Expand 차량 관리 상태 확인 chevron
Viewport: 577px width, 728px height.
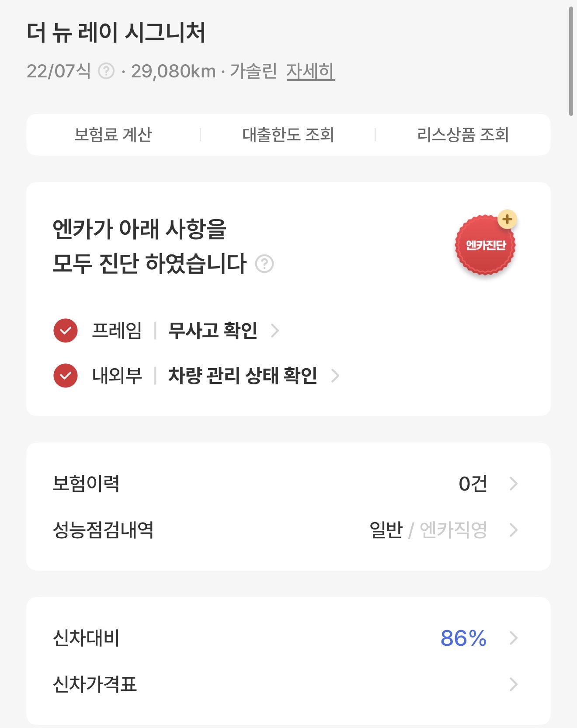point(335,376)
